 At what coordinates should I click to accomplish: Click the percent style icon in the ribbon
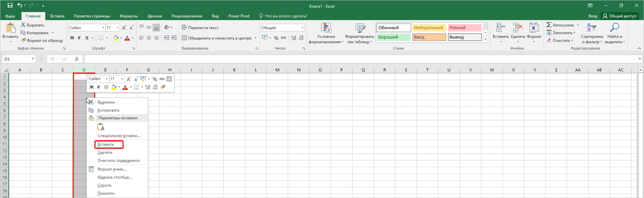coord(276,38)
